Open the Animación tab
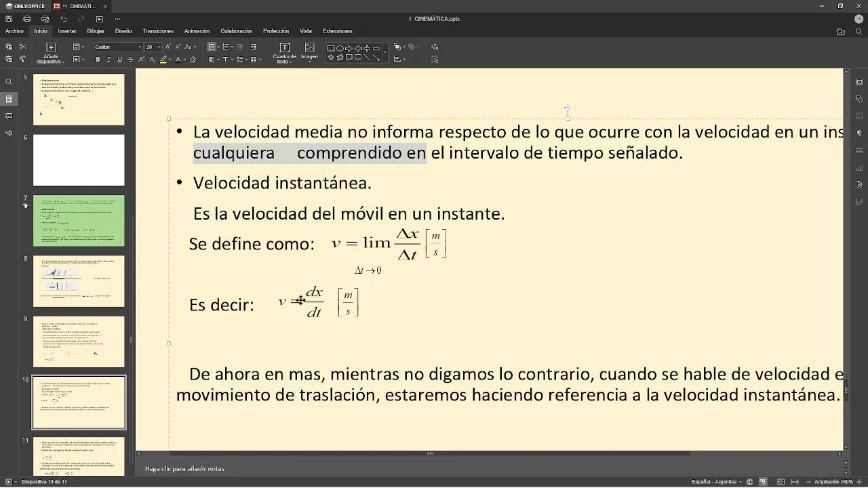868x488 pixels. click(x=197, y=31)
